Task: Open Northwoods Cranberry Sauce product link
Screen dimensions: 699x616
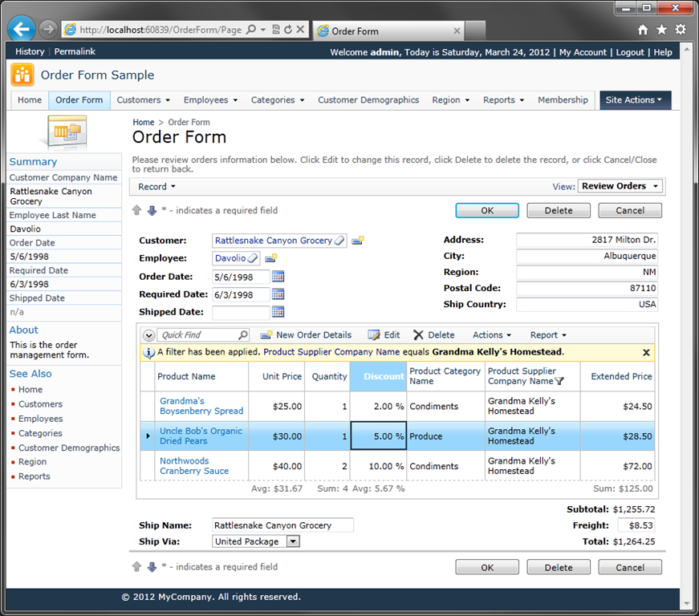Action: tap(194, 466)
